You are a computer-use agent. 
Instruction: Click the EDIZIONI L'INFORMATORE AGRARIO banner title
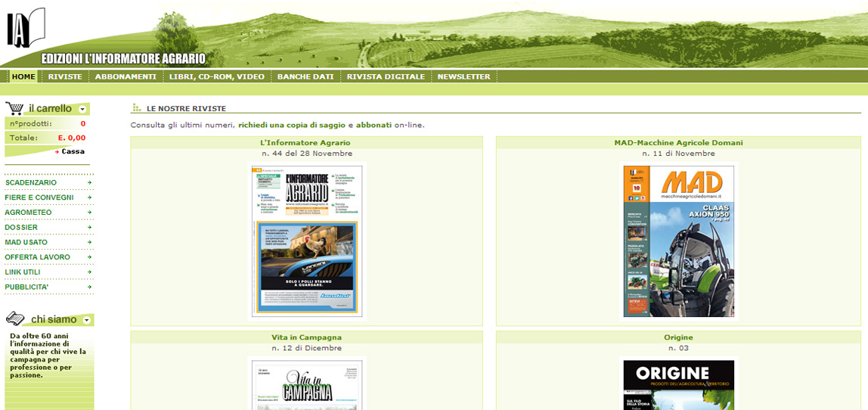123,59
